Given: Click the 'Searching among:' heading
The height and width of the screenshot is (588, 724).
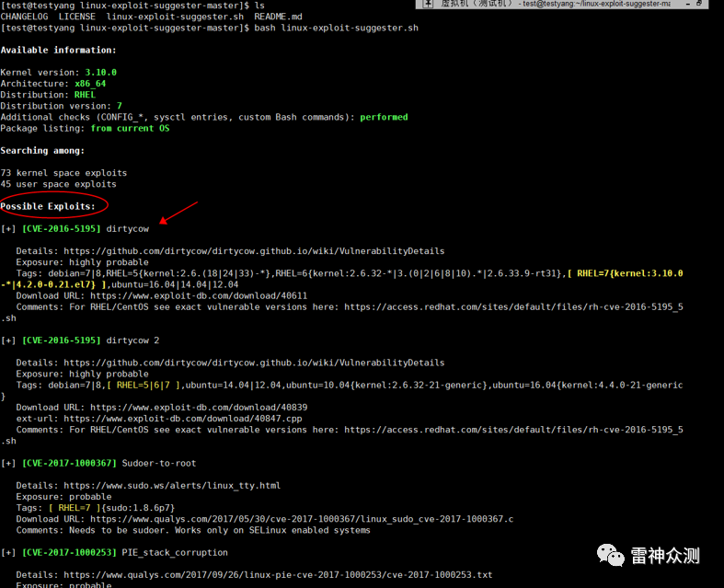Looking at the screenshot, I should (x=42, y=151).
